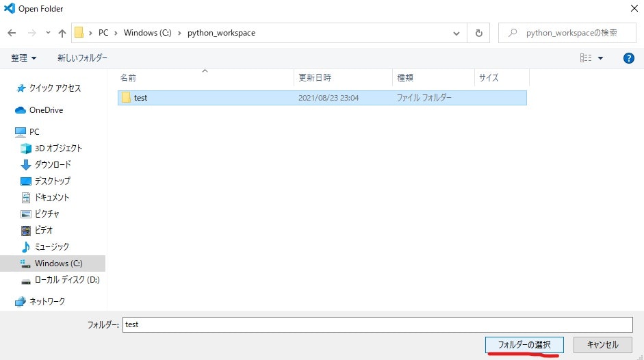The image size is (644, 360).
Task: Click the Windows (C:) drive icon
Action: [x=25, y=263]
